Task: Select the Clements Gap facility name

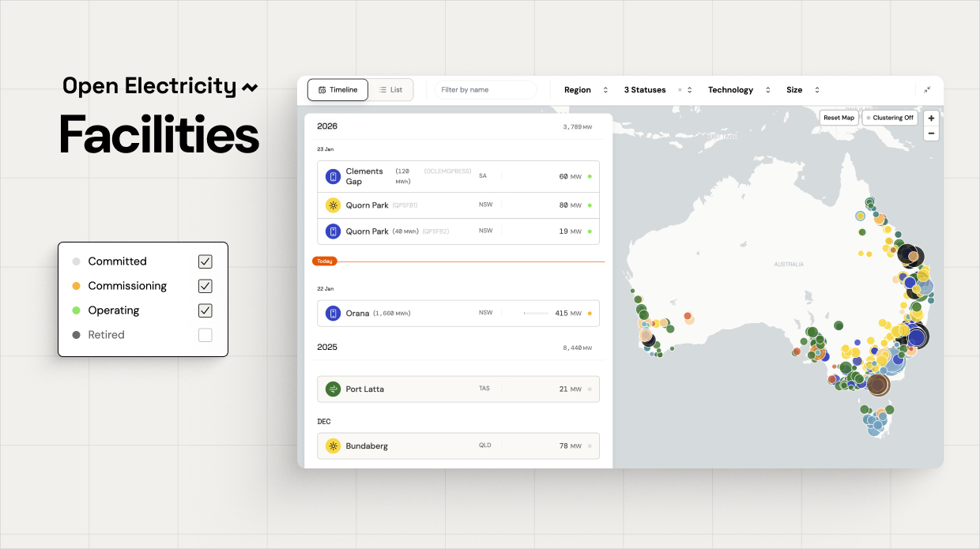Action: [x=364, y=176]
